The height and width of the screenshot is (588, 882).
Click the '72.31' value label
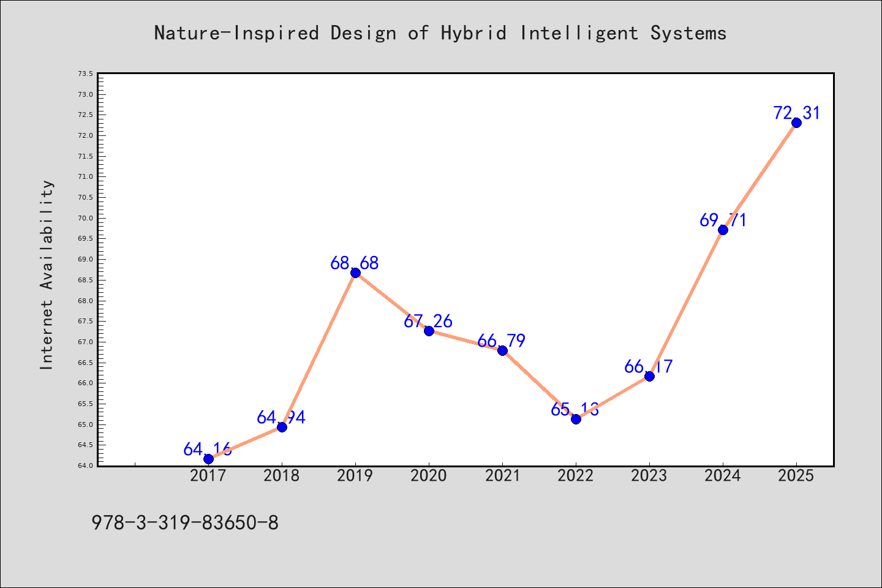796,113
